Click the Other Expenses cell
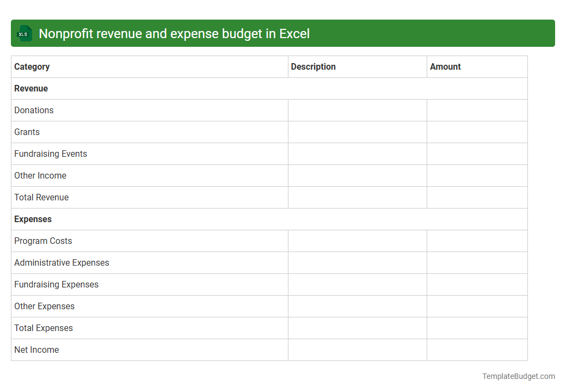This screenshot has height=392, width=566. [44, 306]
